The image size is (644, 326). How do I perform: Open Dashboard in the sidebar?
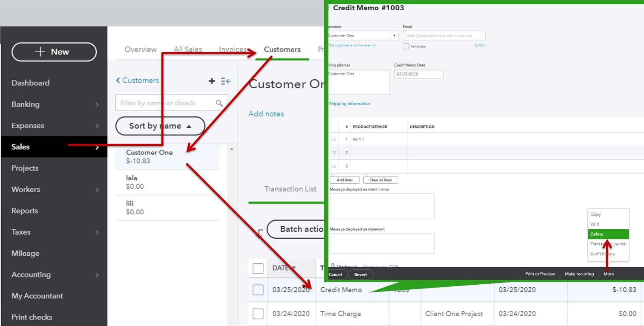[30, 83]
